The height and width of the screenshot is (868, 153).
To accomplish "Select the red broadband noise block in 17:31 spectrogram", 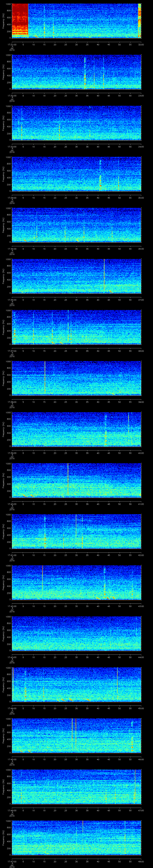I will pos(20,20).
